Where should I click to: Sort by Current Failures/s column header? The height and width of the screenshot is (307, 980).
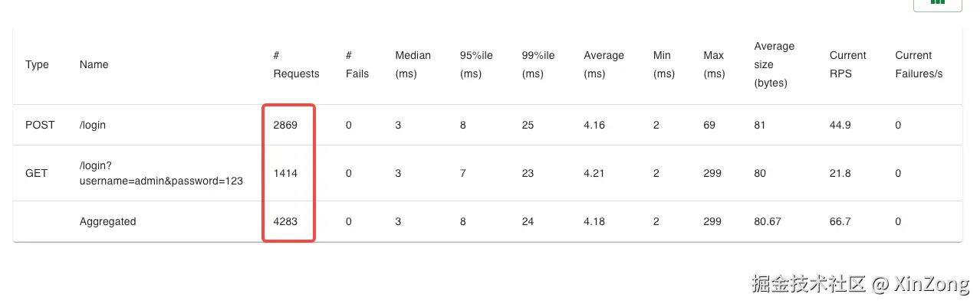coord(919,65)
